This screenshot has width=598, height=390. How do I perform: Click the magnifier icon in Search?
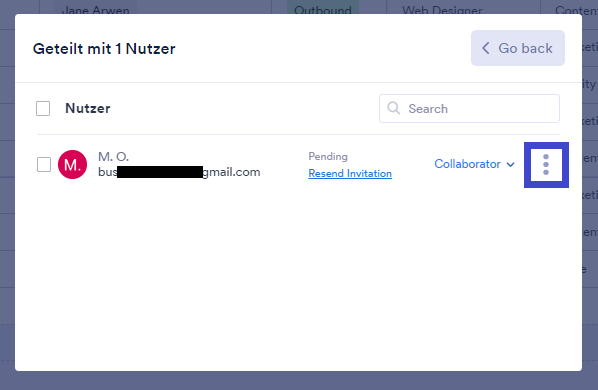394,108
